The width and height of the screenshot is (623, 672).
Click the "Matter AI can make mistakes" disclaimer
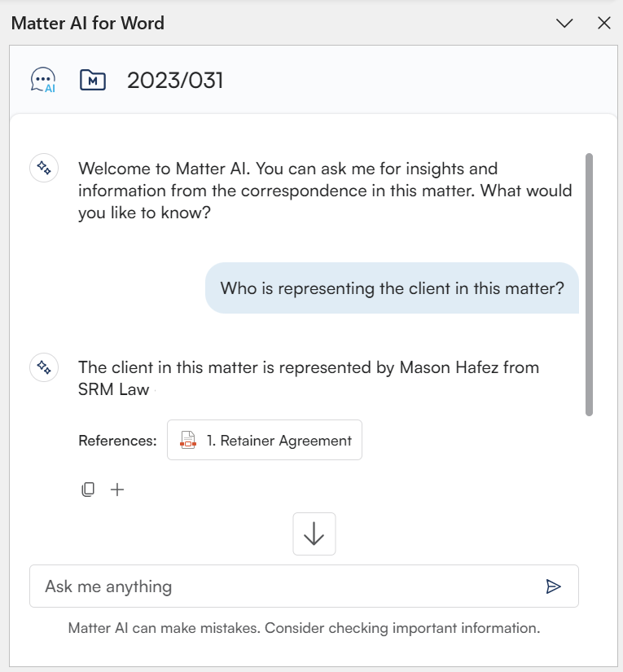[x=304, y=629]
